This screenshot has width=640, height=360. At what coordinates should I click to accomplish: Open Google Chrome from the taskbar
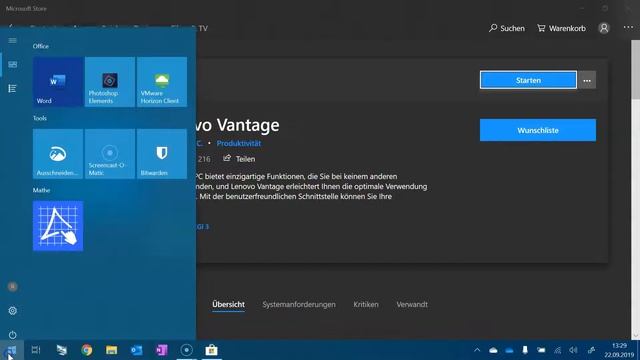click(87, 350)
